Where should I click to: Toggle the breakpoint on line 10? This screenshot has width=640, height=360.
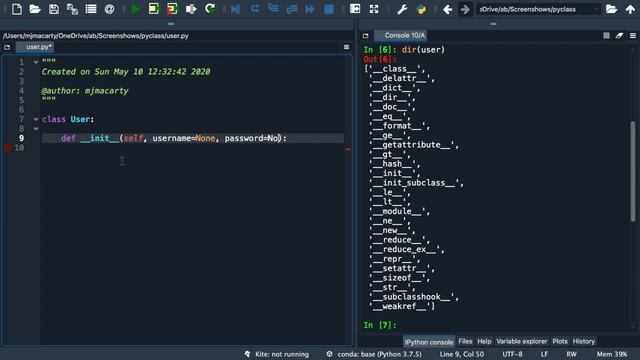point(7,148)
